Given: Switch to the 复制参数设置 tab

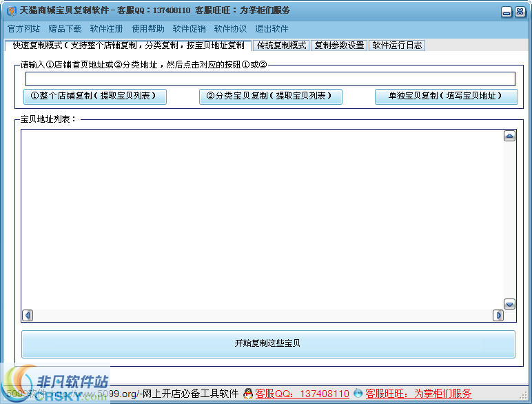Looking at the screenshot, I should tap(339, 46).
